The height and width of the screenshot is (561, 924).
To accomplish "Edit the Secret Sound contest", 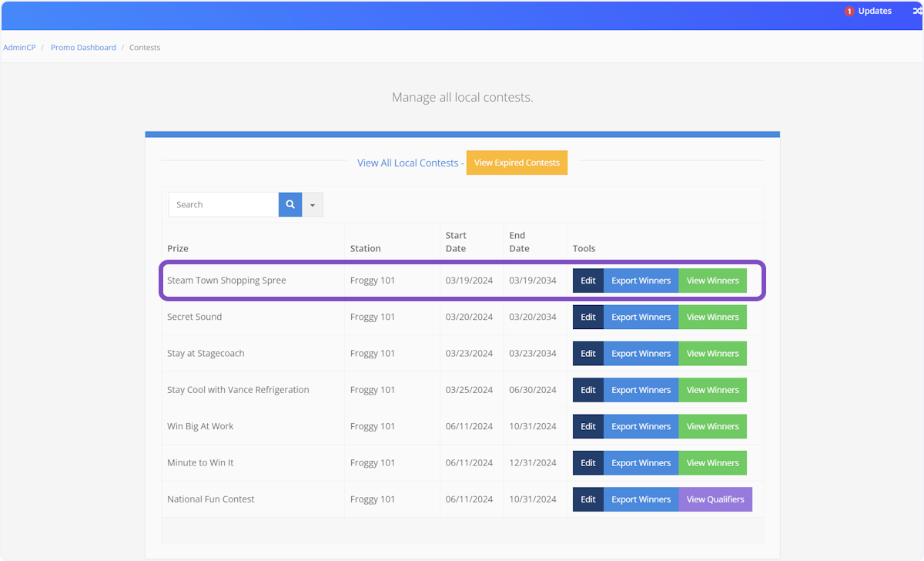I will click(x=588, y=317).
